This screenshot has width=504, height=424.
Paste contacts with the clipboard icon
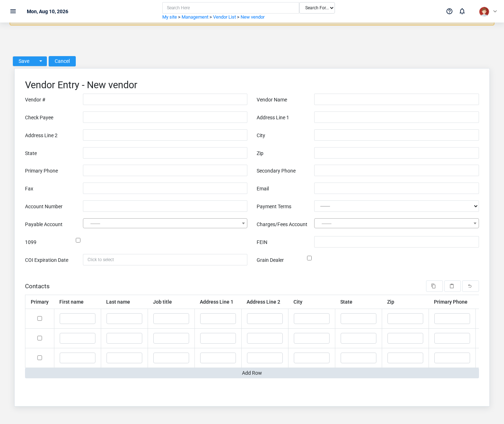coord(452,286)
